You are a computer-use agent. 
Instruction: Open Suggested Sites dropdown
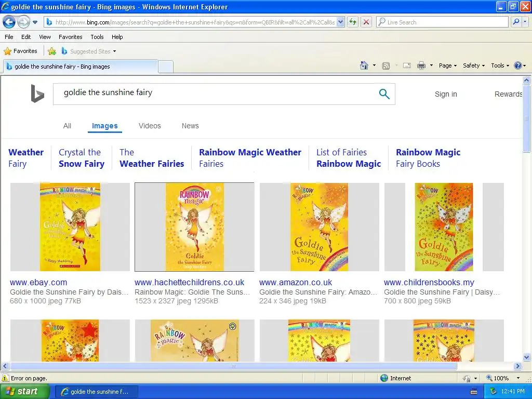coord(89,51)
